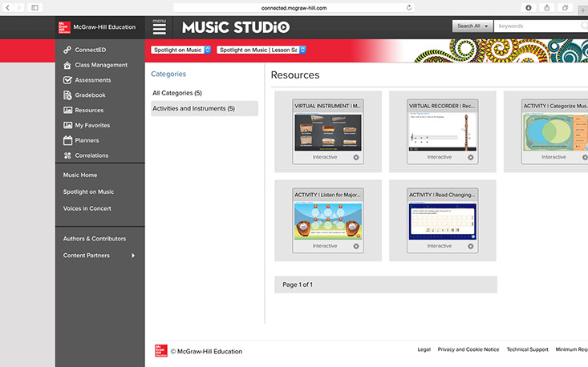Open the Gradebook link
588x367 pixels.
(90, 95)
